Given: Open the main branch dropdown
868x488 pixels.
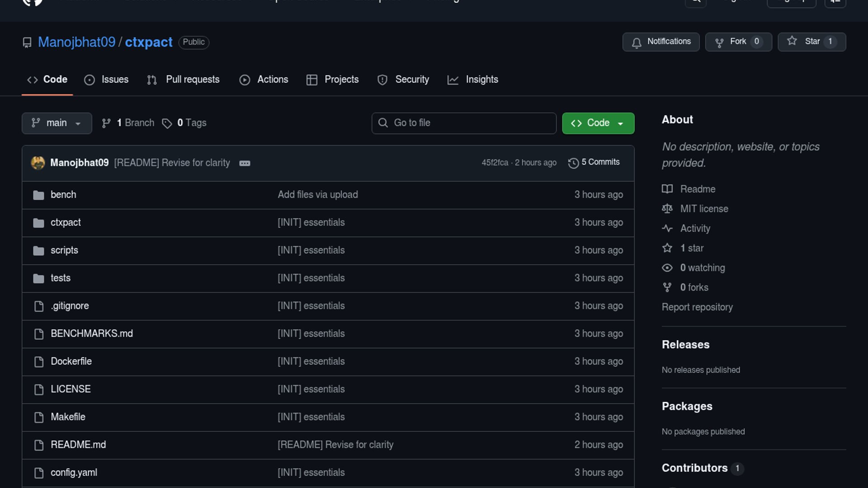Looking at the screenshot, I should (x=57, y=123).
